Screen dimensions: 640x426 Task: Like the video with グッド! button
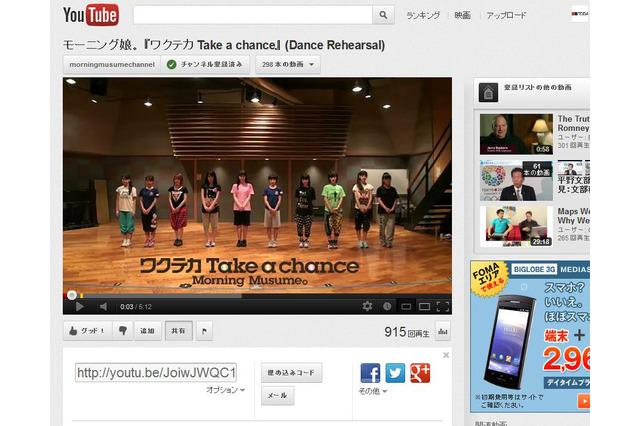pos(87,331)
